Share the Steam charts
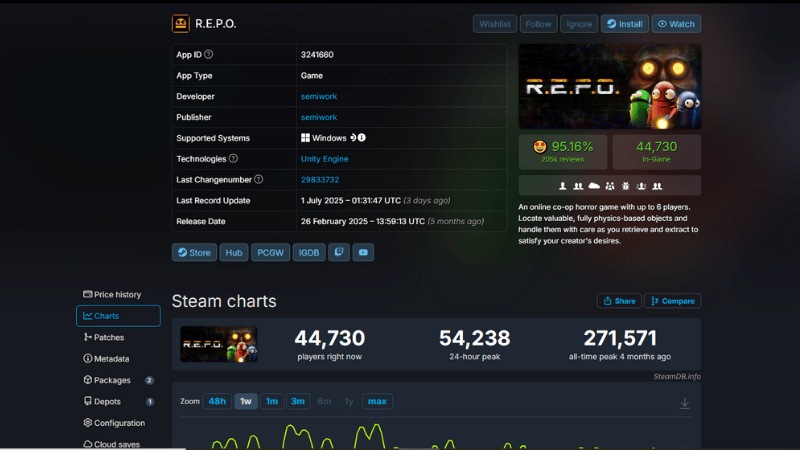The height and width of the screenshot is (450, 800). (619, 301)
